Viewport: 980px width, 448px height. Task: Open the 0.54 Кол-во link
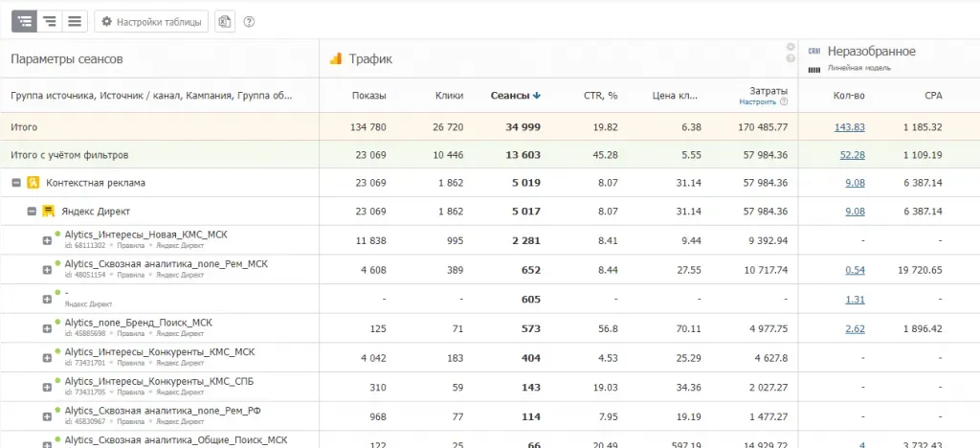click(x=855, y=270)
